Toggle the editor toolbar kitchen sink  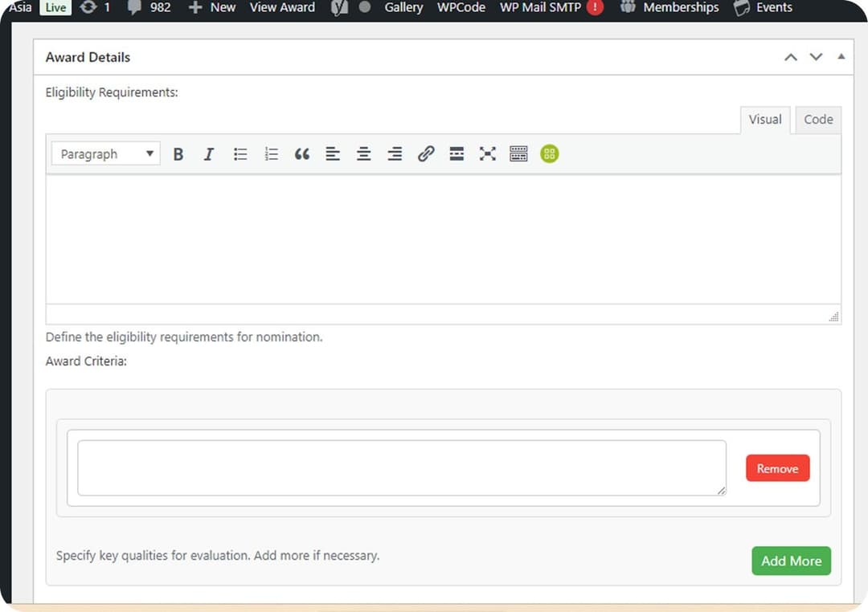click(x=518, y=153)
